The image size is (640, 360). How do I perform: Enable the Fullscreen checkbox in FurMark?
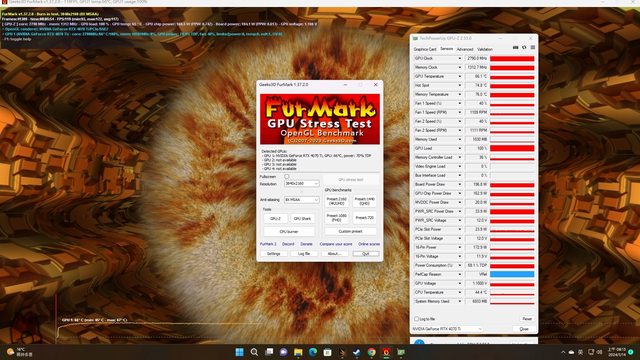coord(287,177)
